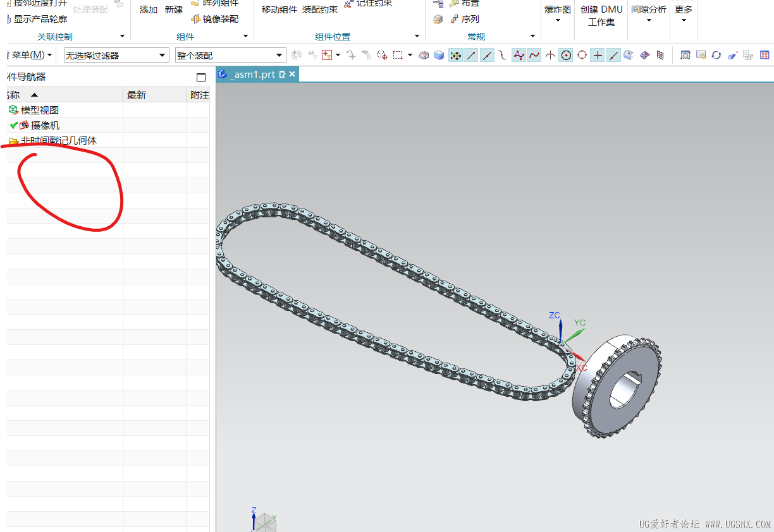The image size is (774, 532).
Task: Open the rectangle marquee mode dropdown arrow
Action: pos(410,55)
